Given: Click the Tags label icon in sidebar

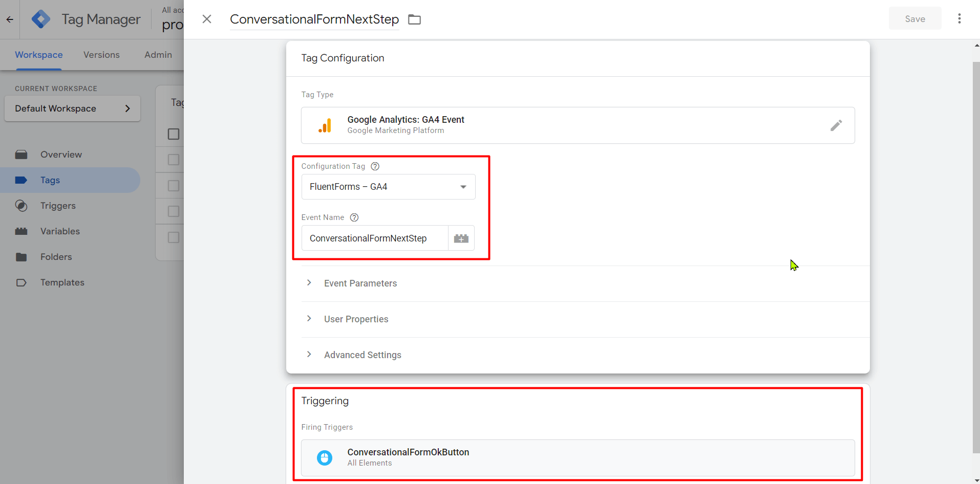Looking at the screenshot, I should [21, 180].
